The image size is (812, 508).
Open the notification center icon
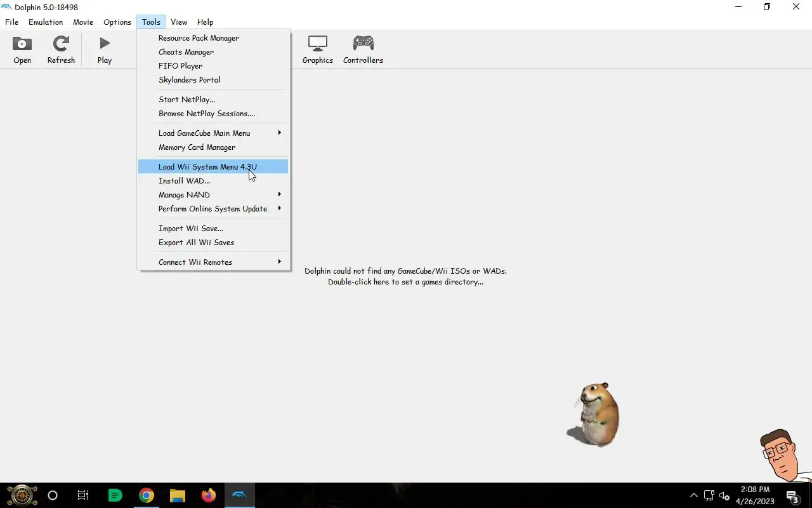pos(792,495)
